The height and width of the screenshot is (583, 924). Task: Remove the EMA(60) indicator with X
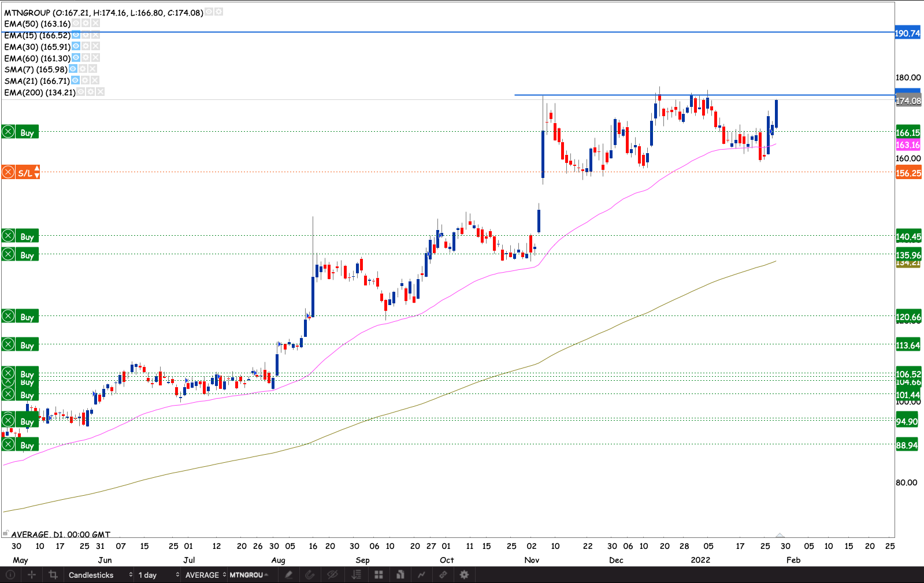(x=95, y=58)
